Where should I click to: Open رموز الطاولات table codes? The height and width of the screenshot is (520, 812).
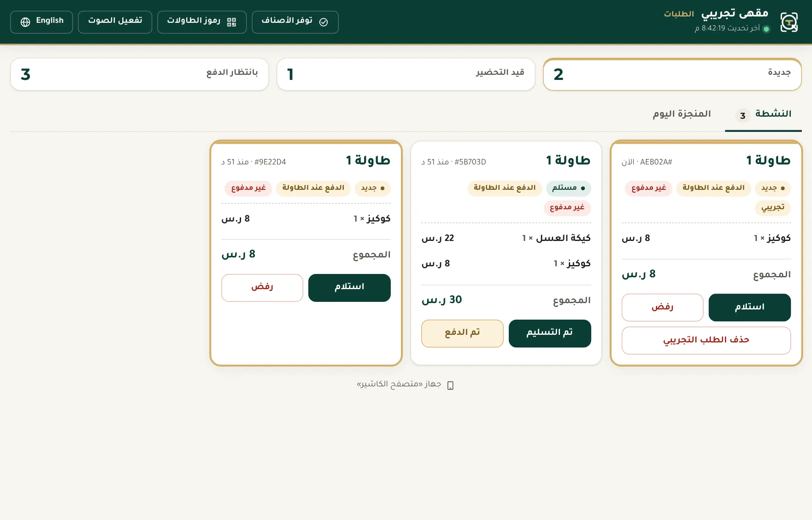202,22
